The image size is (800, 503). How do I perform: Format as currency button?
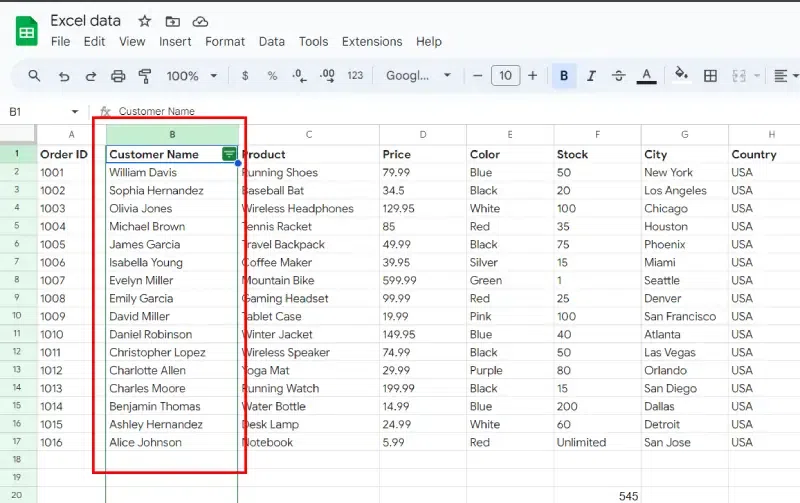coord(245,76)
